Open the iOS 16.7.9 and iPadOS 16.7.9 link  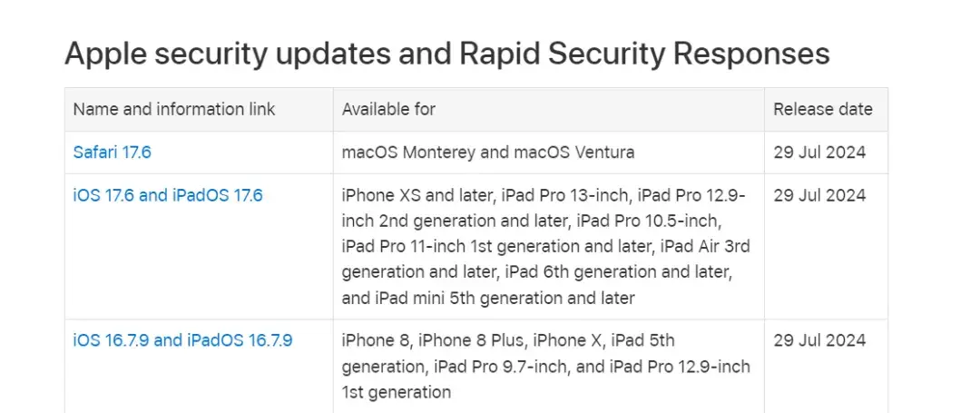click(x=182, y=340)
